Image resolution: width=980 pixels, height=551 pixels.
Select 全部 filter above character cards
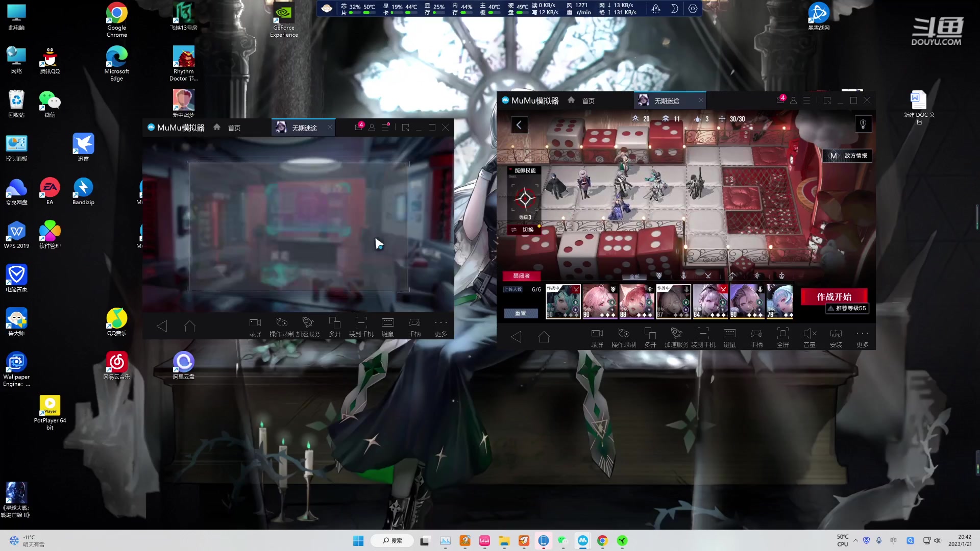634,277
